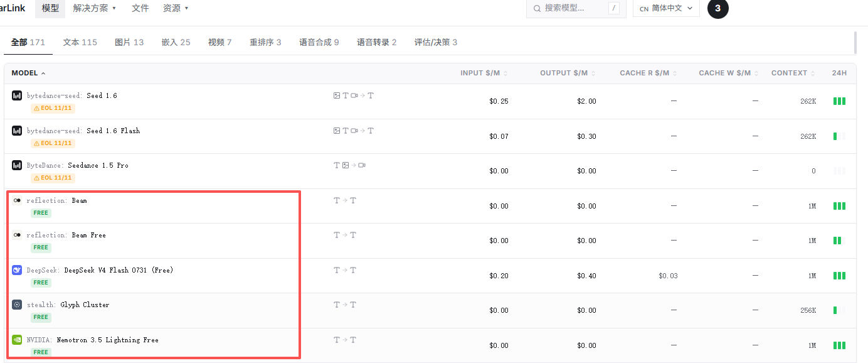The width and height of the screenshot is (868, 363).
Task: Click the EOL 11/11 warning badge under Seed 1.6
Action: tap(53, 108)
